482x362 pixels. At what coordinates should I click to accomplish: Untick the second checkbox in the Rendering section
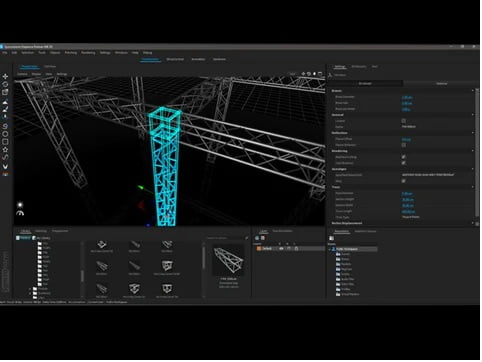coord(404,163)
